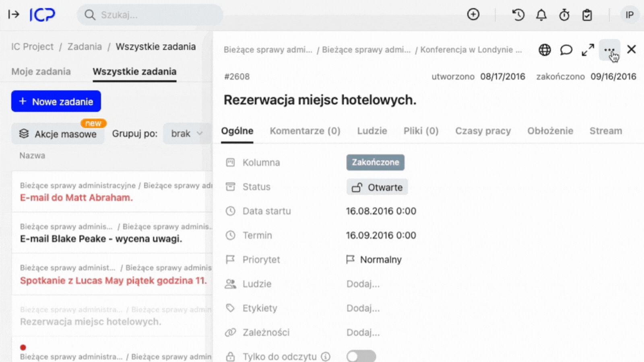This screenshot has width=644, height=362.
Task: Enable the Tylko do odczytu toggle
Action: point(361,356)
